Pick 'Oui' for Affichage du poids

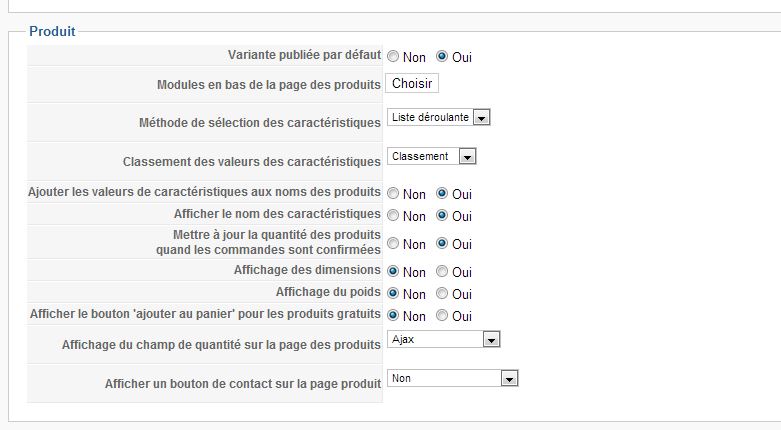click(x=442, y=293)
